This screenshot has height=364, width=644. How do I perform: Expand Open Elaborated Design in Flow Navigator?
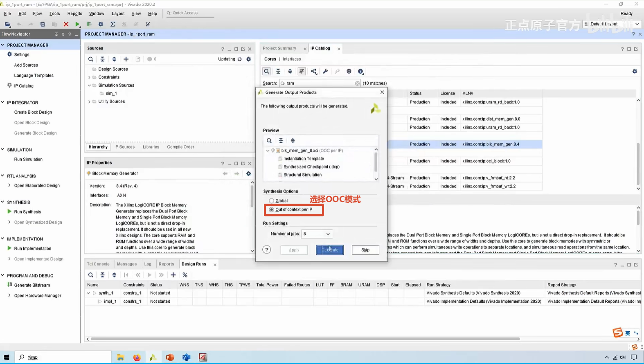[9, 186]
